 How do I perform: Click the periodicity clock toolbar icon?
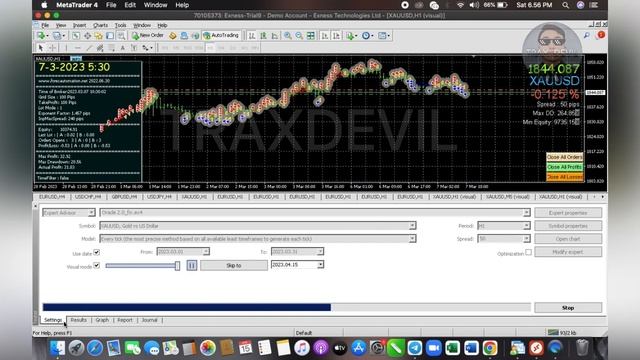(367, 36)
